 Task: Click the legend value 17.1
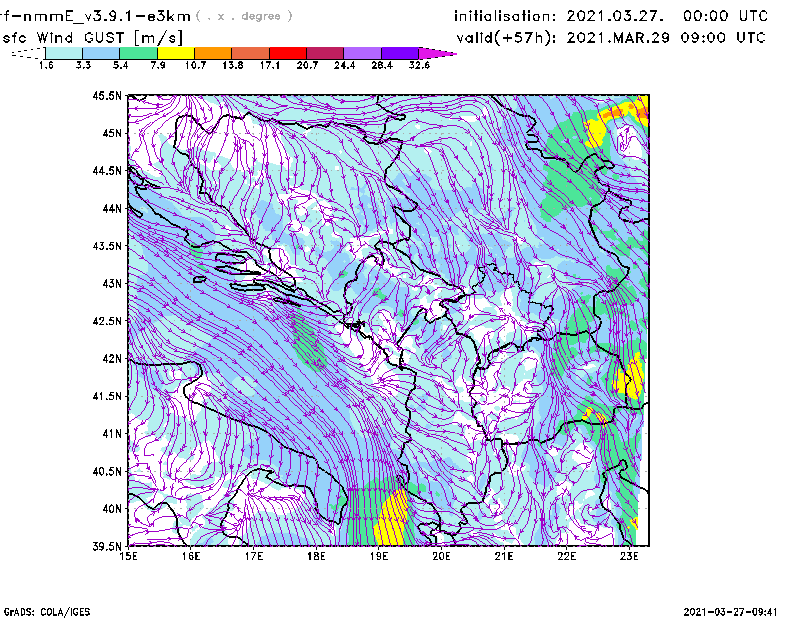[x=270, y=65]
